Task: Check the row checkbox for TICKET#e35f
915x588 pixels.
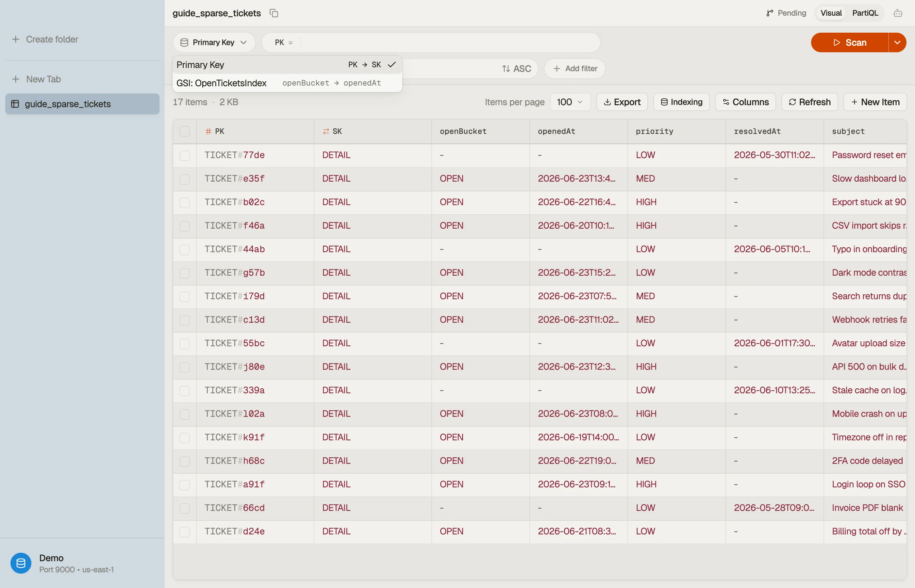Action: (x=184, y=179)
